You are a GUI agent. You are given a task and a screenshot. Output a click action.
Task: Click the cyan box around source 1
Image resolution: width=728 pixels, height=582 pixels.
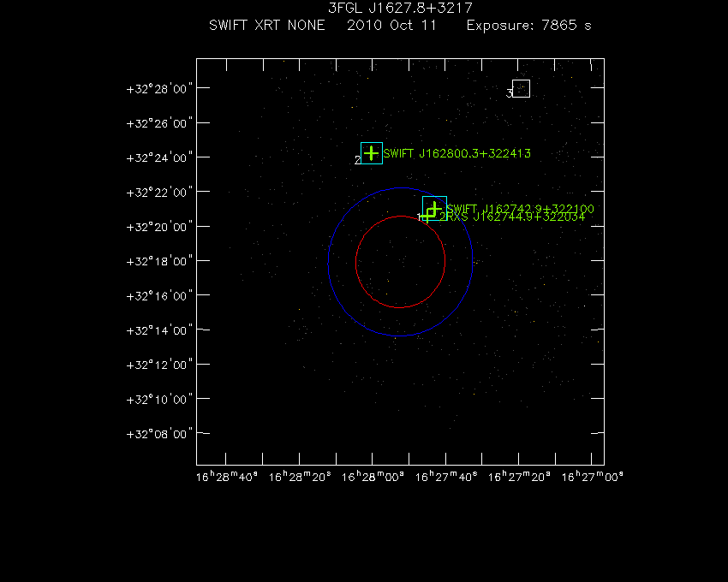434,208
